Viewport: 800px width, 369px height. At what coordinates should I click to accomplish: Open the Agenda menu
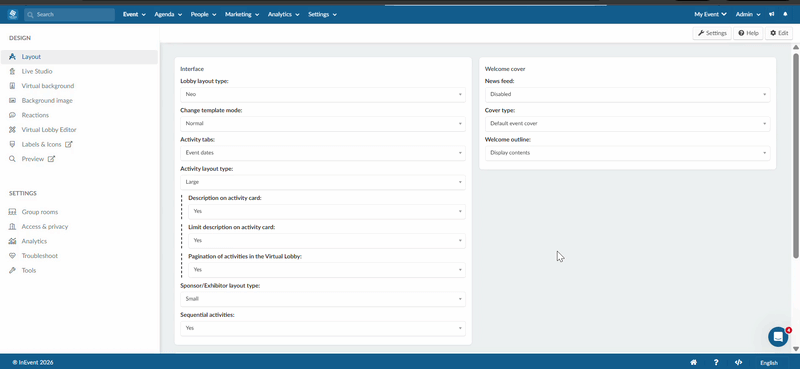click(x=168, y=14)
